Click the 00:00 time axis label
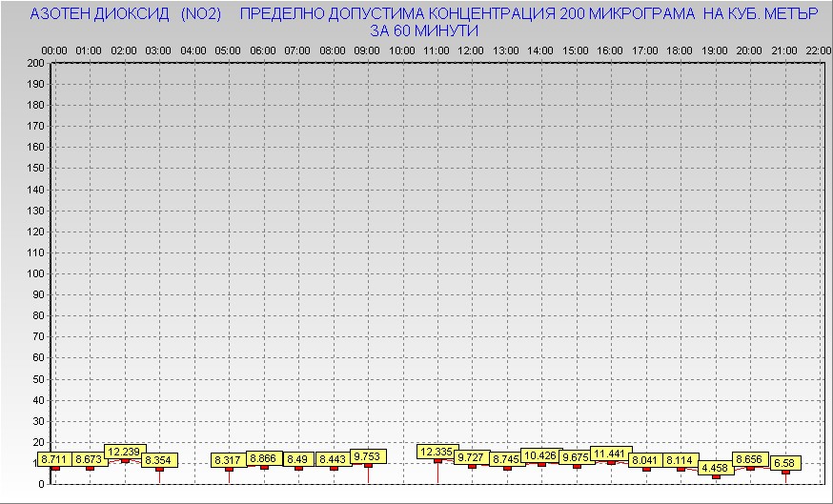 coord(54,50)
